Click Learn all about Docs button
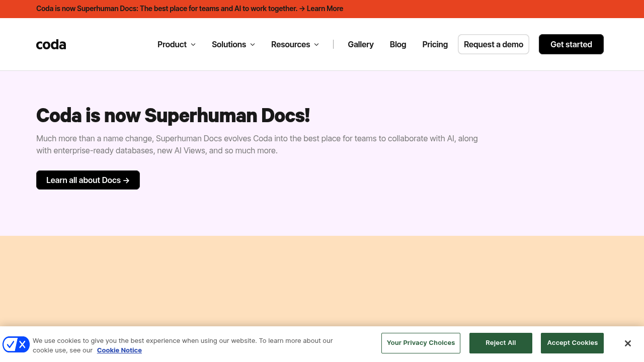The height and width of the screenshot is (362, 644). 88,180
